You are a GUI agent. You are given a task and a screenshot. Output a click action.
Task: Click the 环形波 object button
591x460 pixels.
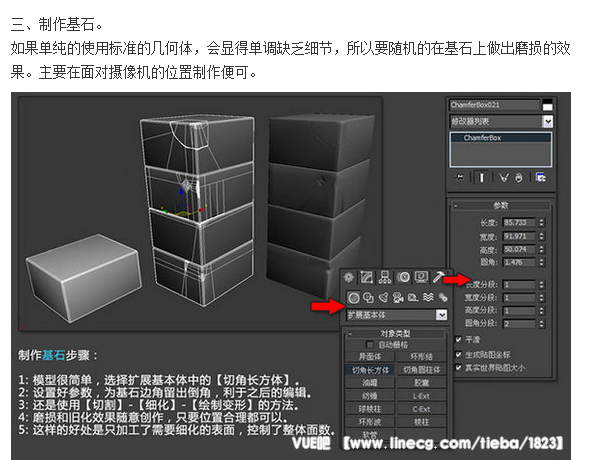370,422
